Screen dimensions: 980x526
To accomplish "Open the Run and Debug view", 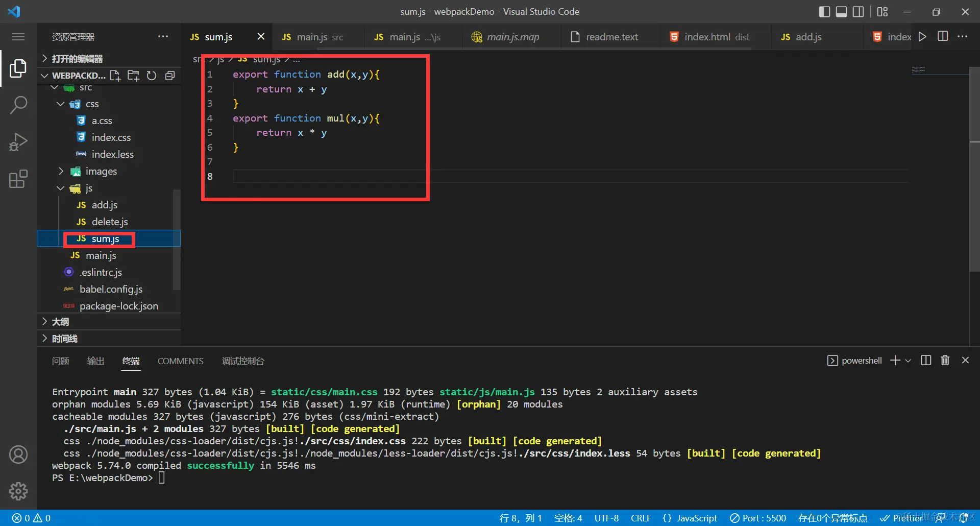I will coord(18,142).
